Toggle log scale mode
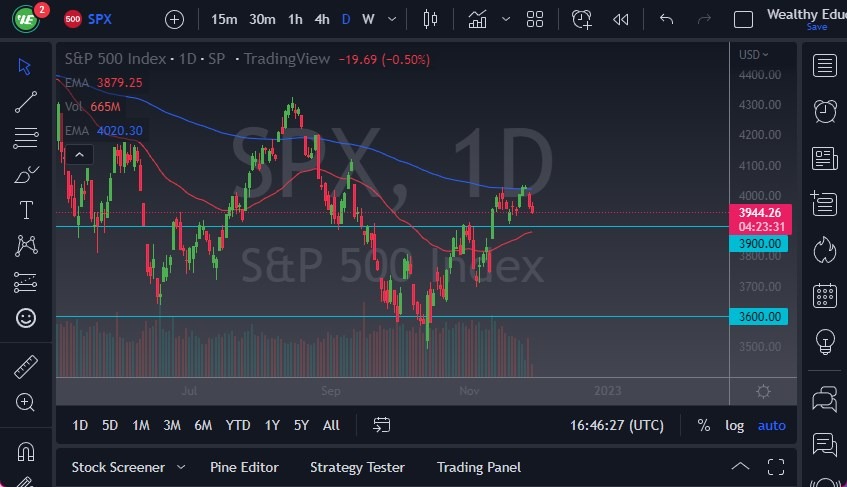The image size is (847, 487). pos(734,425)
